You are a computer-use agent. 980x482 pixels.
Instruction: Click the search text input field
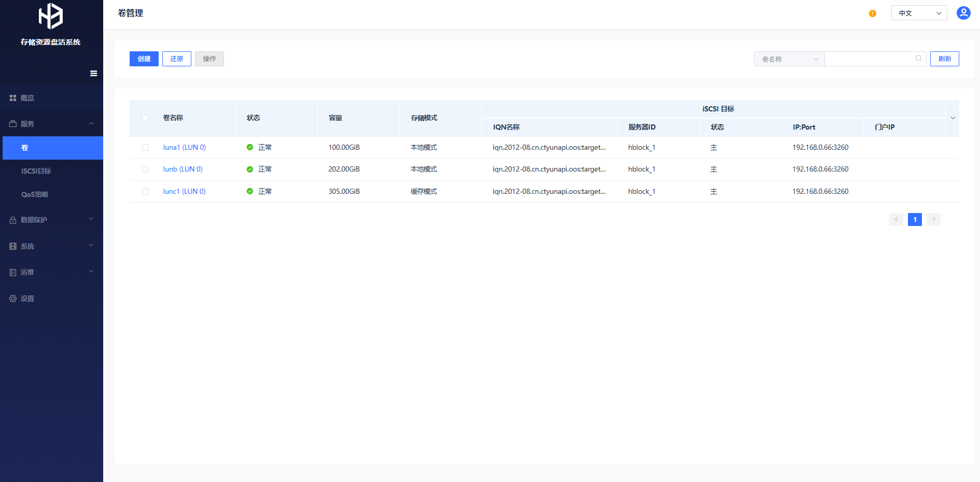(869, 59)
